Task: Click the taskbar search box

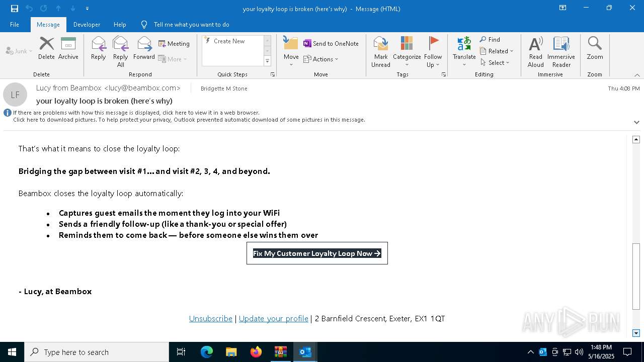Action: [97, 352]
